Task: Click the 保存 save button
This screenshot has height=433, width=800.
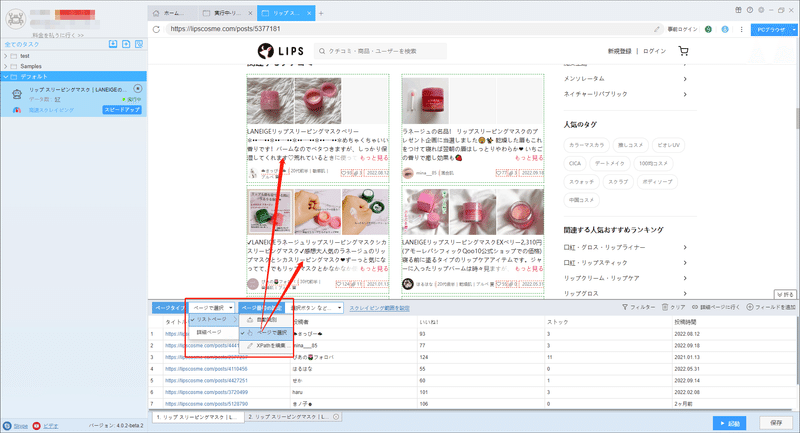Action: tap(776, 423)
